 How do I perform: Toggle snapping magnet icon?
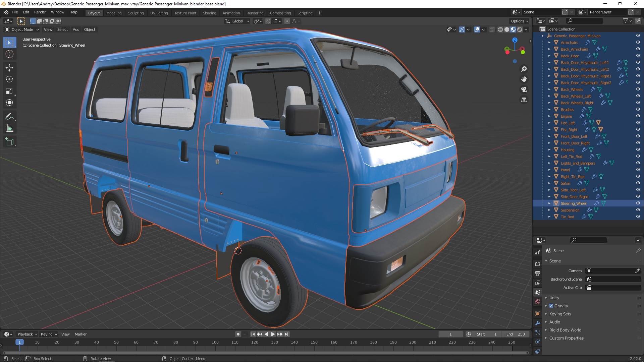(x=268, y=21)
